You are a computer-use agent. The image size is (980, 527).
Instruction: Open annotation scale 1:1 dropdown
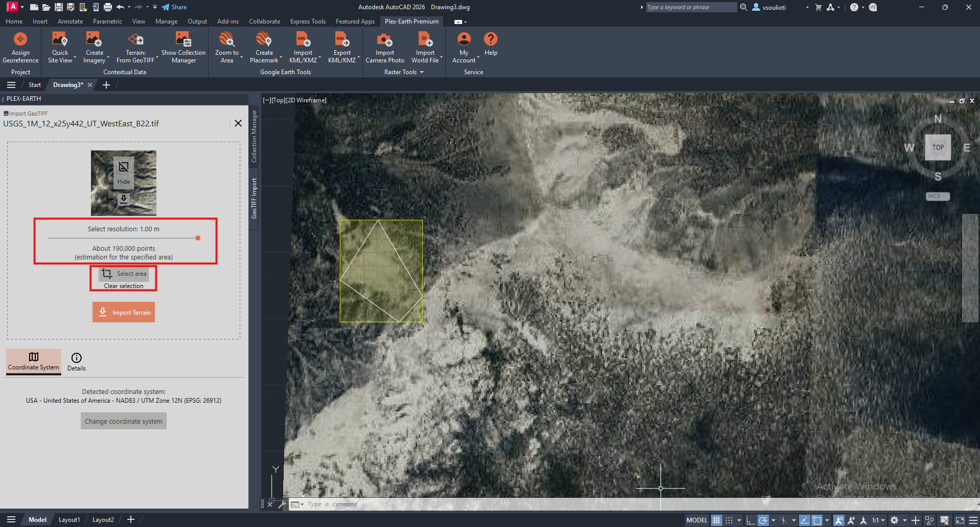878,520
